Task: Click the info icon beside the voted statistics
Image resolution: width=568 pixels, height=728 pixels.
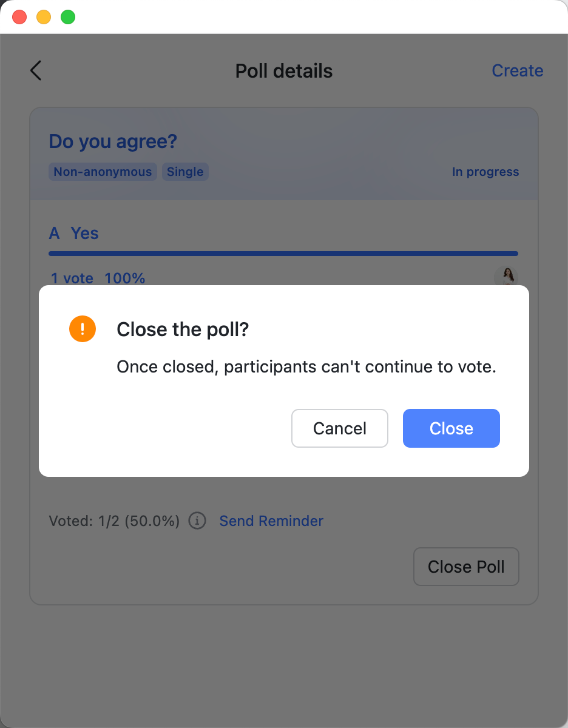Action: pyautogui.click(x=197, y=521)
